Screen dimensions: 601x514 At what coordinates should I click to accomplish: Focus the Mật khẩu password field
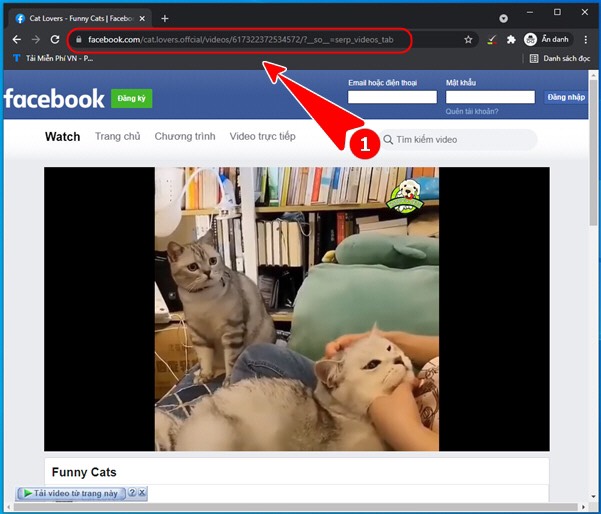pos(490,97)
